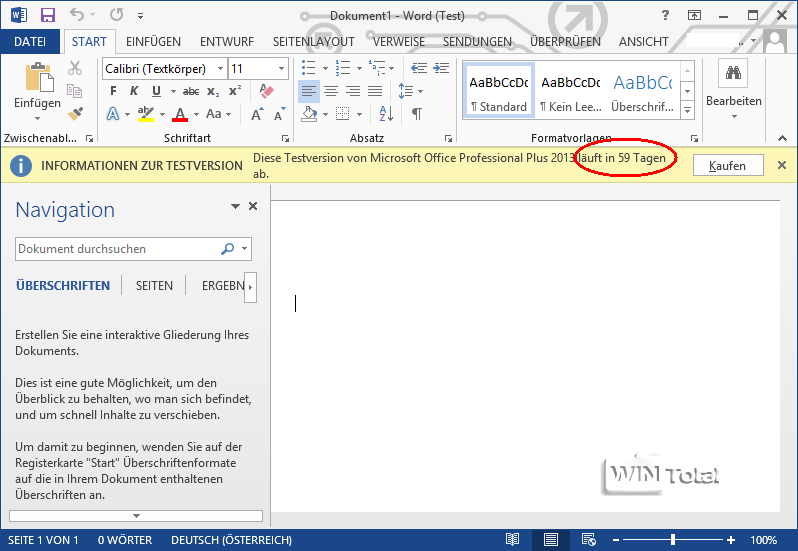Select print layout view

click(x=551, y=539)
